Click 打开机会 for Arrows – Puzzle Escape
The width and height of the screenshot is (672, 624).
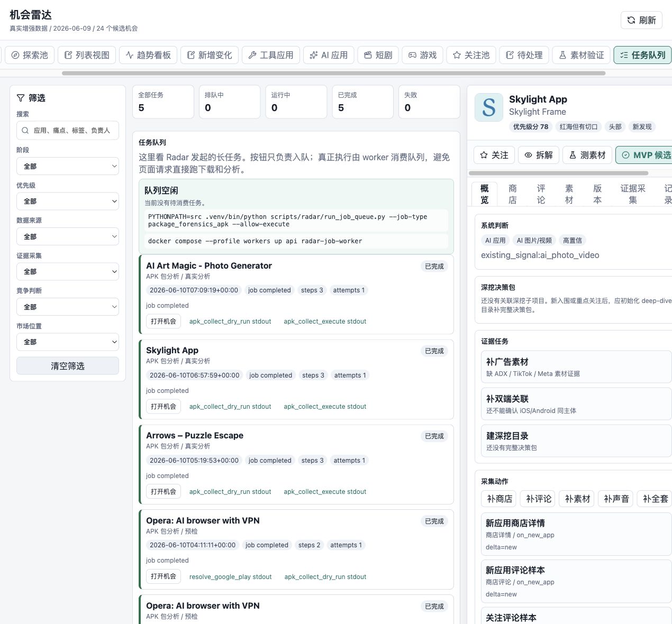coord(164,492)
